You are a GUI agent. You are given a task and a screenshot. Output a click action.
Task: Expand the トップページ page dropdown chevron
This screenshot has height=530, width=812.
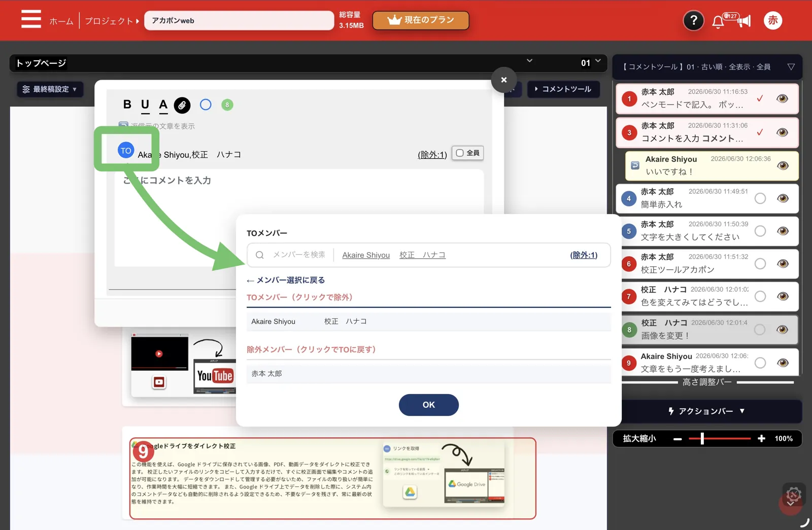529,61
